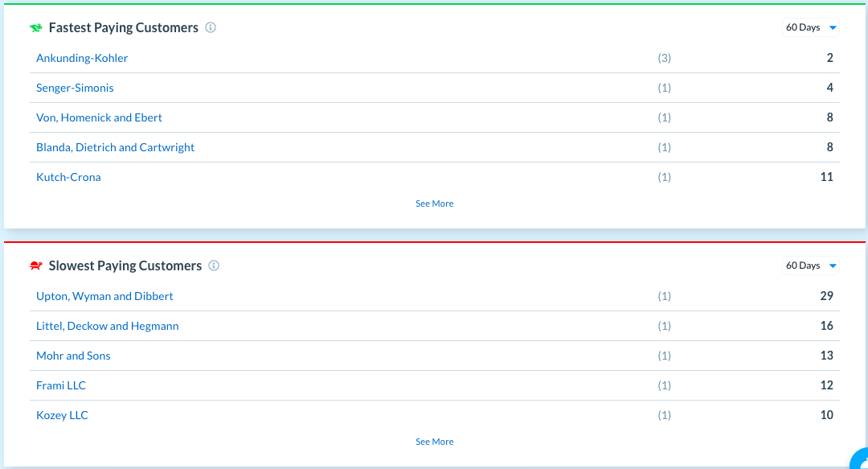Open 60 Days dropdown for Slowest Paying Customers
This screenshot has height=469, width=868.
810,265
